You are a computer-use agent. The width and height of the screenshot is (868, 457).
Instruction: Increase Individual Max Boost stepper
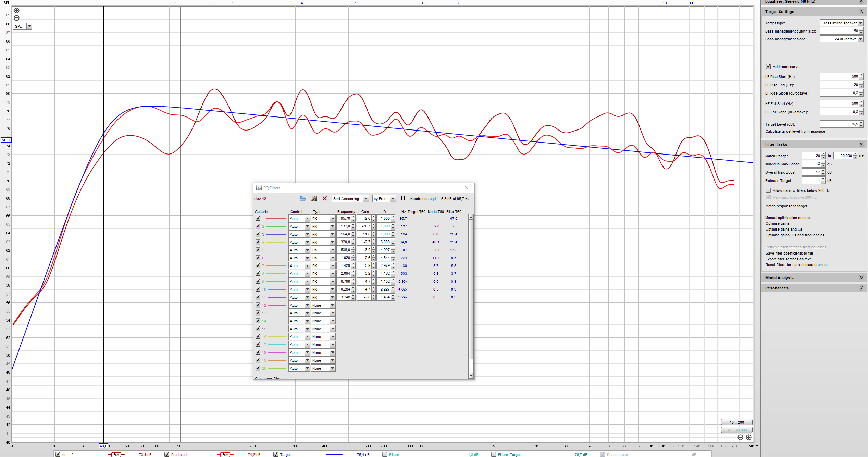pos(823,162)
